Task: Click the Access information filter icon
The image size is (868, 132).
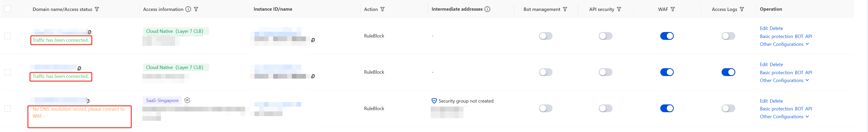Action: point(196,9)
